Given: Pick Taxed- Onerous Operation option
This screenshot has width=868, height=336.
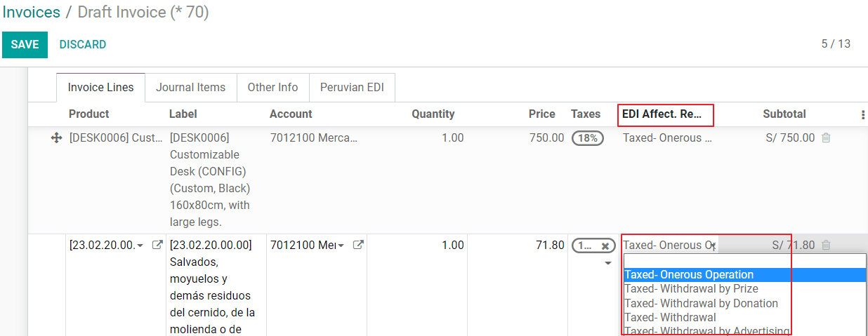Looking at the screenshot, I should [x=689, y=275].
